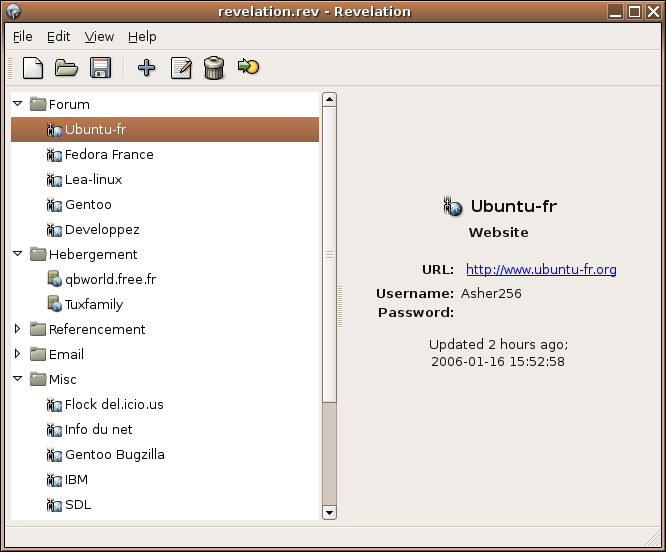666x552 pixels.
Task: Click the website icon beside Developpez
Action: point(54,230)
